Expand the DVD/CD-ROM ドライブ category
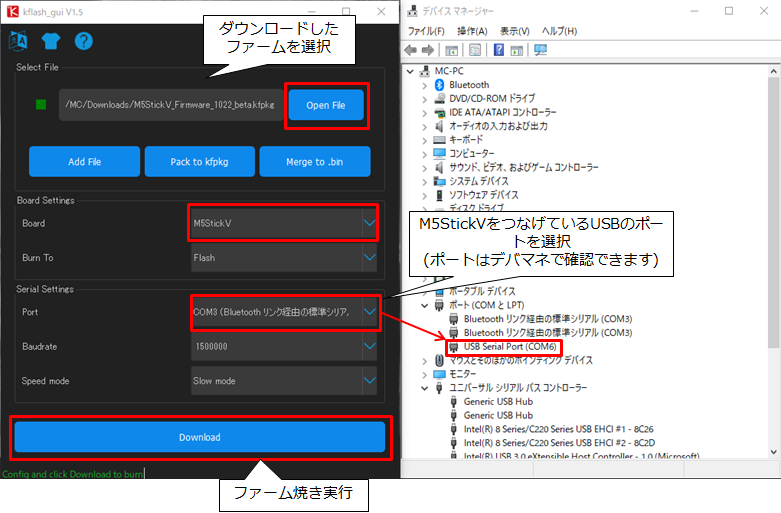This screenshot has height=513, width=781. coord(424,99)
